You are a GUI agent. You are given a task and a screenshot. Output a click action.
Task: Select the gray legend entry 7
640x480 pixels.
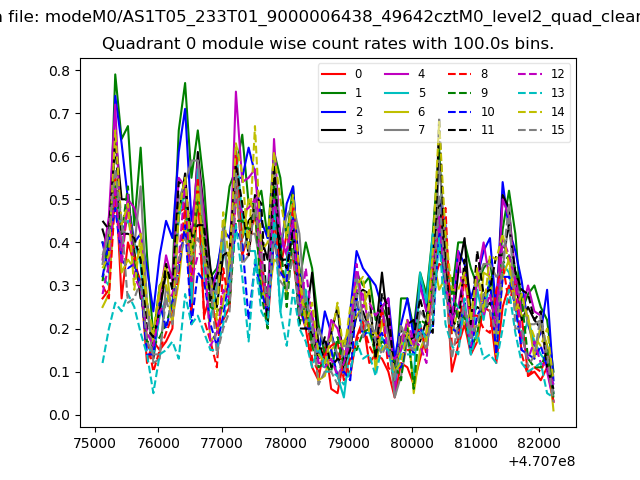coord(405,130)
